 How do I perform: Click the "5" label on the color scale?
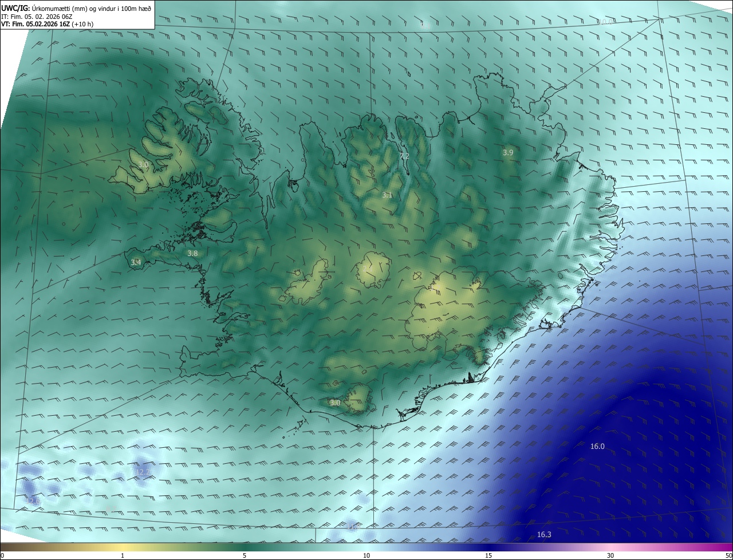245,555
